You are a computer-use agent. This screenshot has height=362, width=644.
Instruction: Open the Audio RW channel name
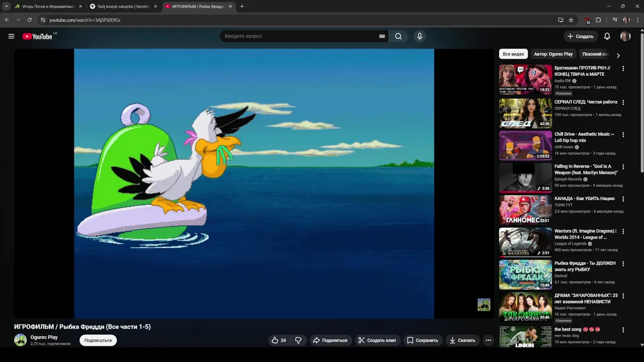click(562, 81)
